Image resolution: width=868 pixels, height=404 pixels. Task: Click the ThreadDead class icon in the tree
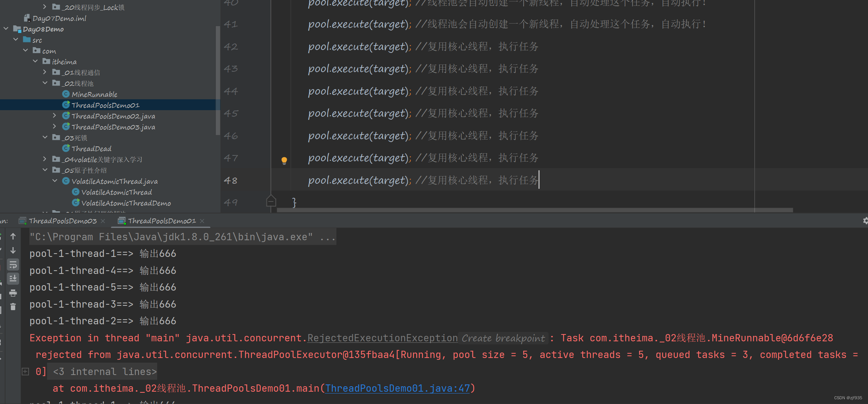pyautogui.click(x=66, y=148)
